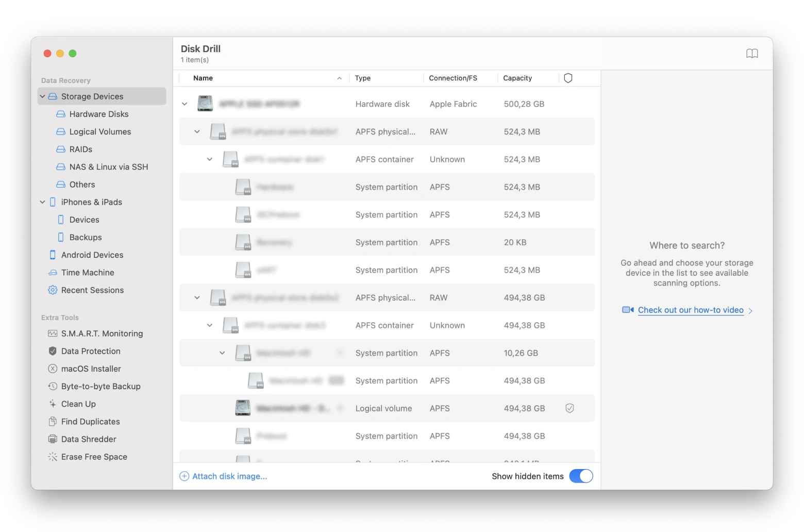Open the Check out our how-to video link
The width and height of the screenshot is (804, 532).
690,310
